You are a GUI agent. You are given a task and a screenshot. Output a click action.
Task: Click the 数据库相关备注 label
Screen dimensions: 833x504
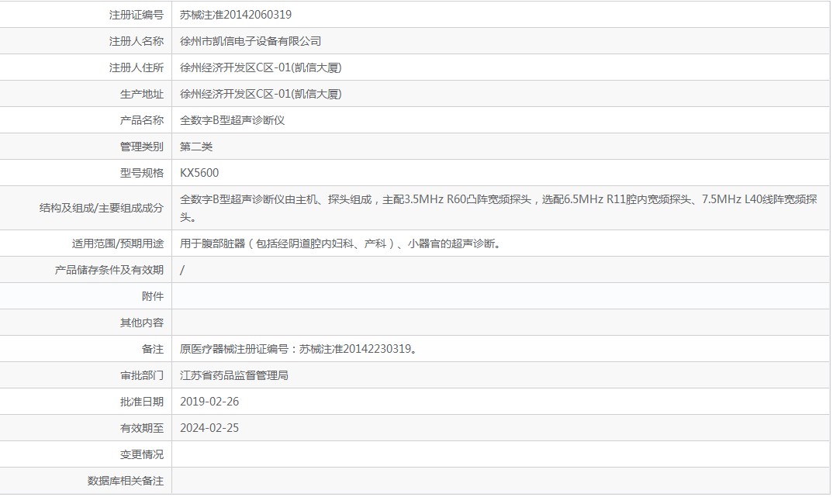[126, 482]
